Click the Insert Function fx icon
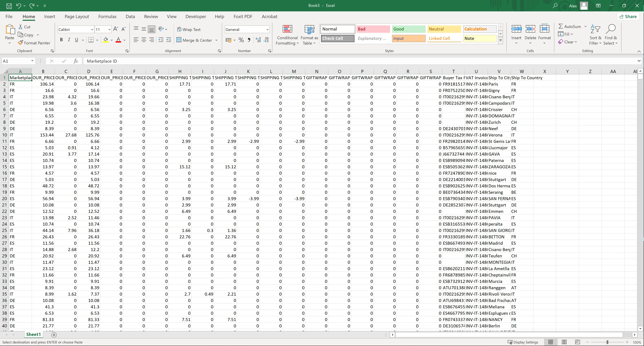 coord(76,61)
